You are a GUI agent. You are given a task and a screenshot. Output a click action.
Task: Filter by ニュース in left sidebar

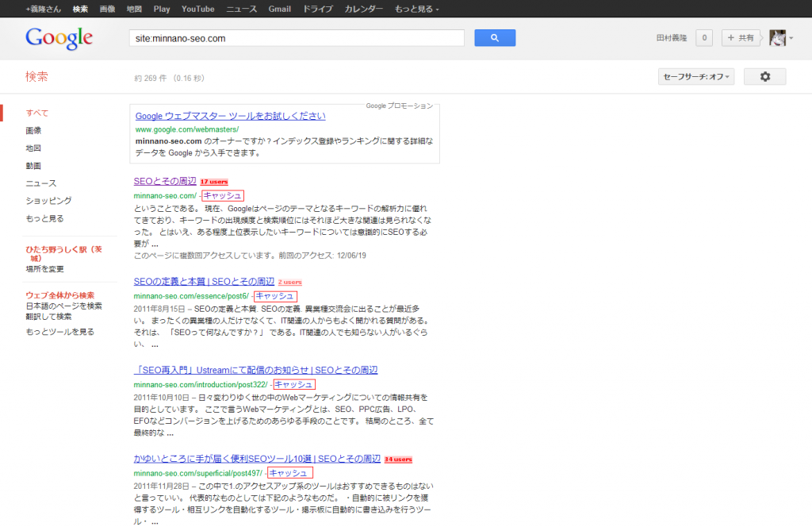[x=41, y=183]
